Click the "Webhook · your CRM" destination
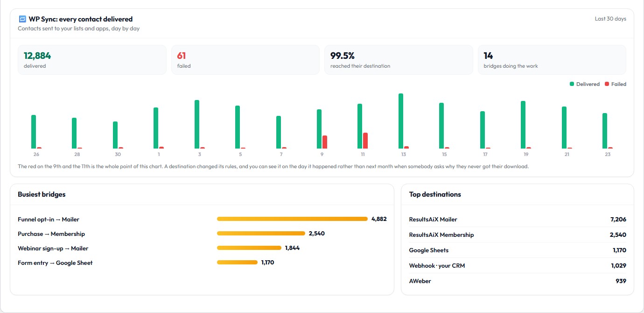Viewport: 644px width, 313px height. pos(437,265)
